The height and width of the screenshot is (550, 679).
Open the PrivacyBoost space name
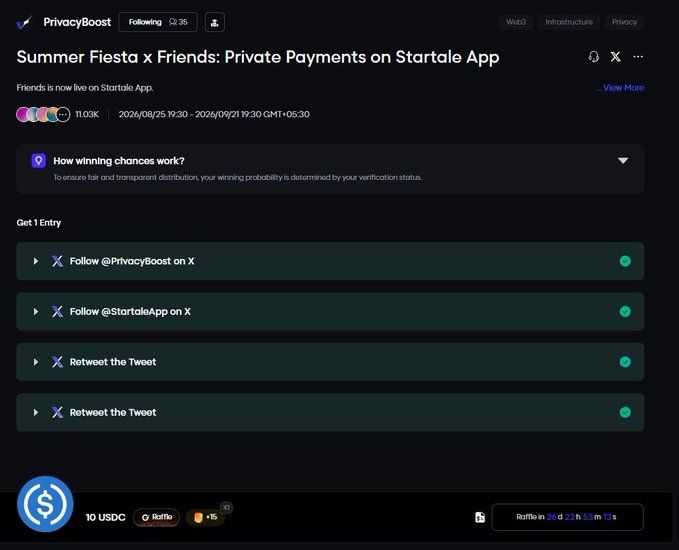pos(77,22)
